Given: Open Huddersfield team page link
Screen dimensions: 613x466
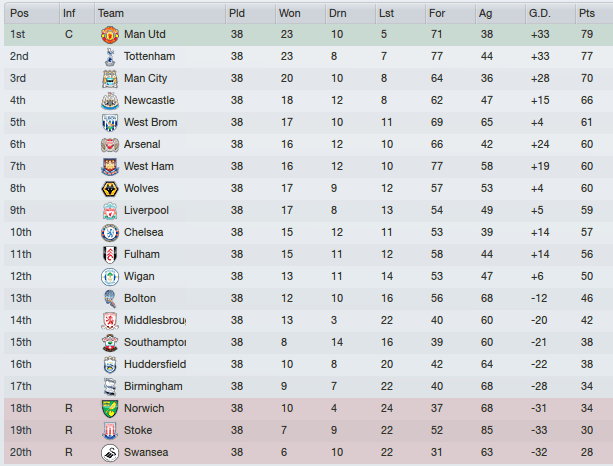Looking at the screenshot, I should click(x=155, y=365).
